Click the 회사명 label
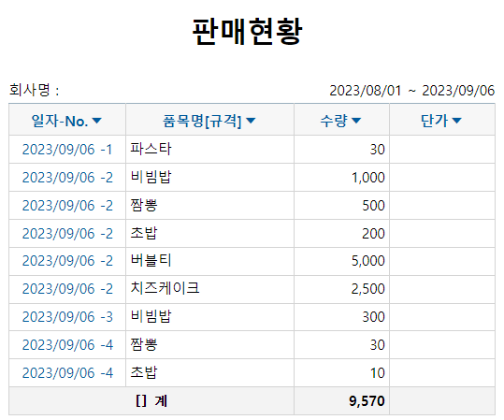The height and width of the screenshot is (420, 504). 34,90
